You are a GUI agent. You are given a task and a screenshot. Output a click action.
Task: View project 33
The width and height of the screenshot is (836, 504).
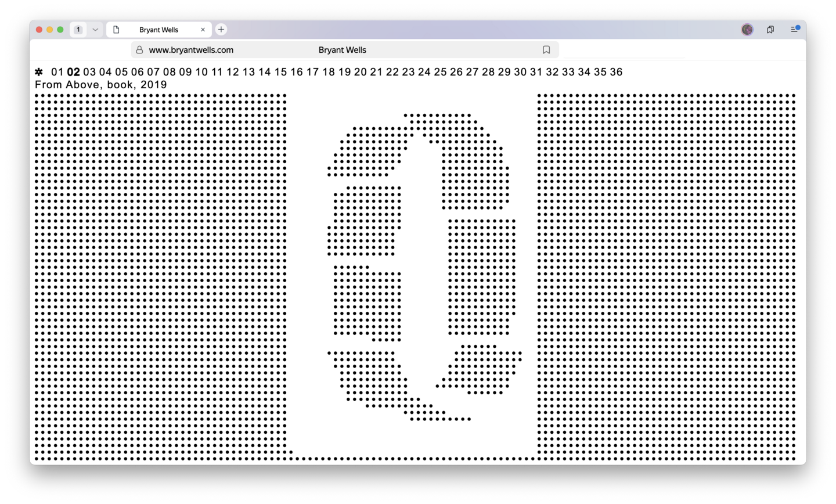pos(568,72)
